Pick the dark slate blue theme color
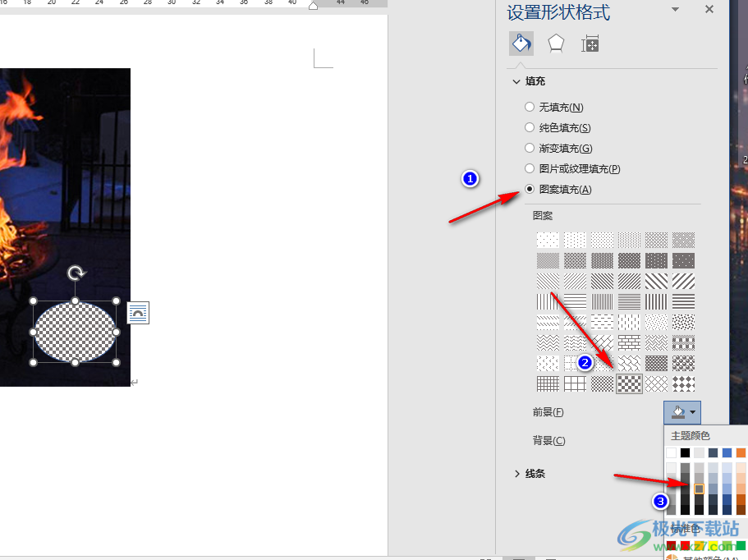Image resolution: width=748 pixels, height=560 pixels. (713, 452)
